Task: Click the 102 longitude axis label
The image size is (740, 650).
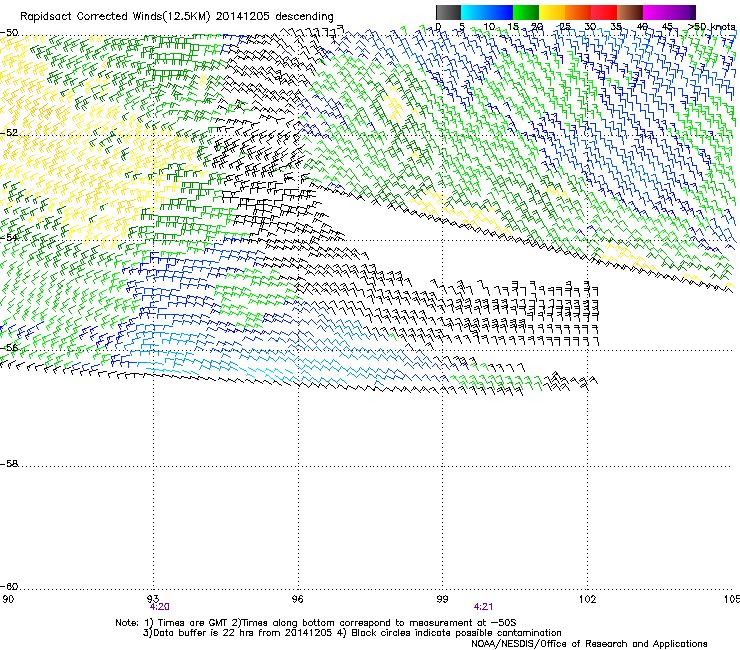Action: coord(588,599)
